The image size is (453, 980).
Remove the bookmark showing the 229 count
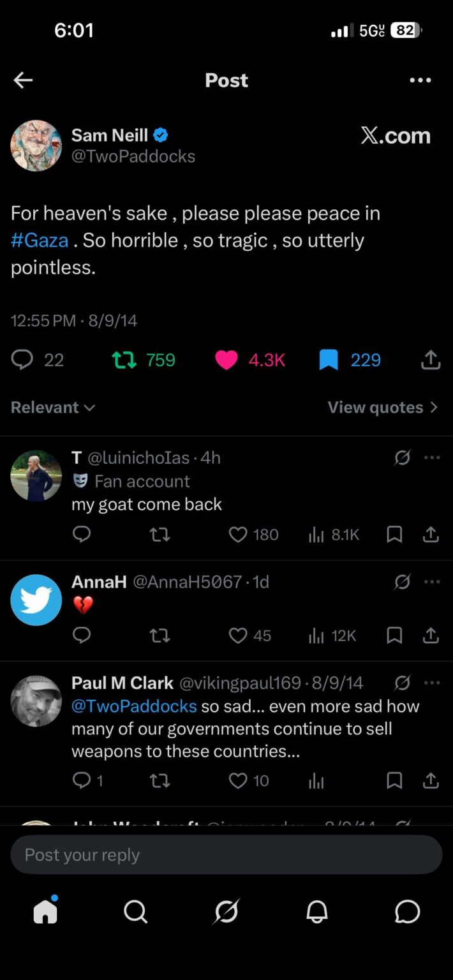coord(328,360)
